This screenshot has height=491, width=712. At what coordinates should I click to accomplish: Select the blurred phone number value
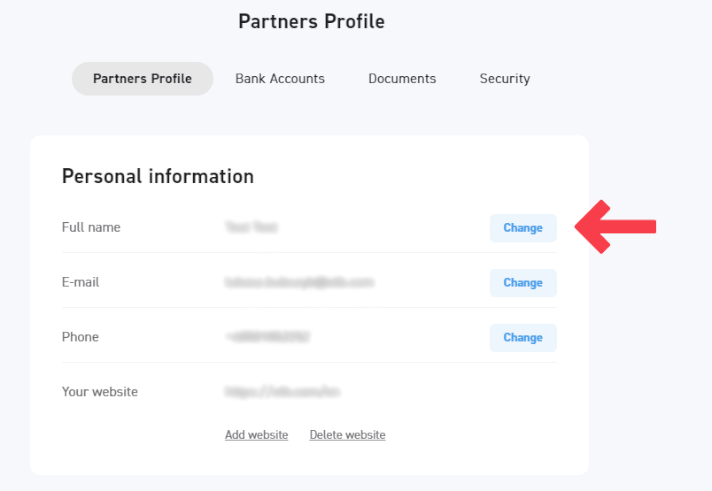click(267, 338)
